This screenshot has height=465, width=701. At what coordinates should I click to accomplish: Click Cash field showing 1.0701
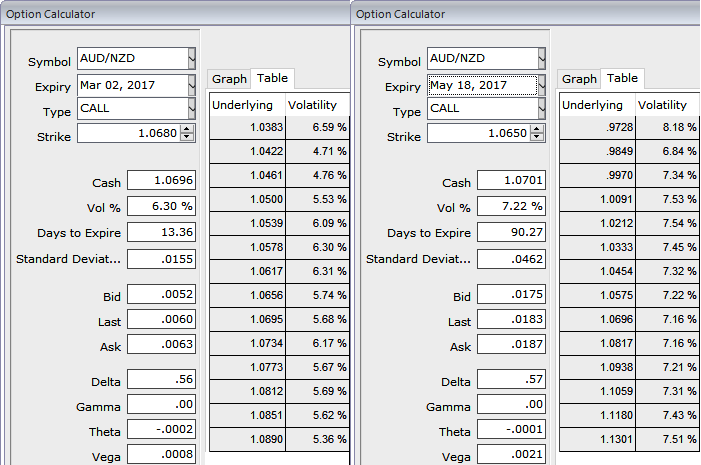coord(511,180)
